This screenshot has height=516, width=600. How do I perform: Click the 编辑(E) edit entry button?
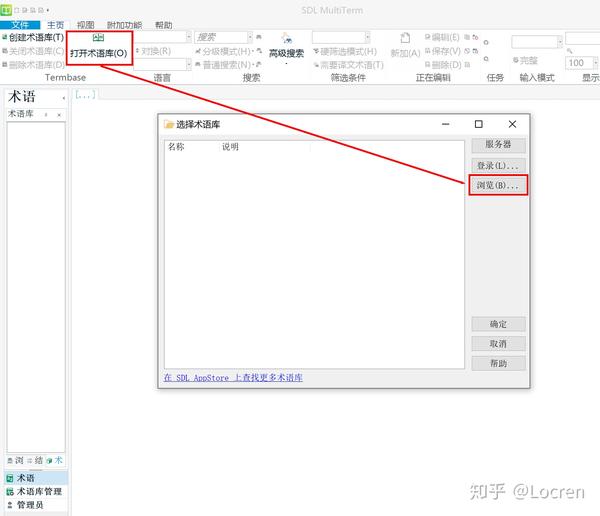(x=442, y=37)
